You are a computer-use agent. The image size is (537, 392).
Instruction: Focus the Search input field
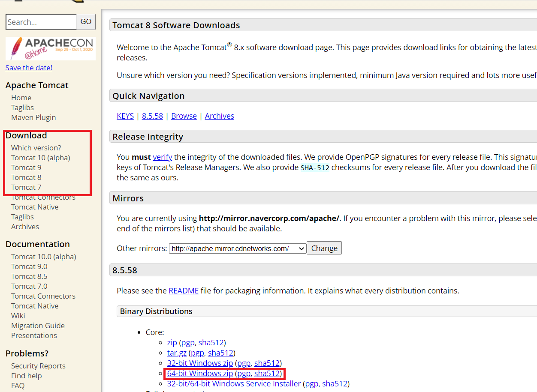[41, 22]
